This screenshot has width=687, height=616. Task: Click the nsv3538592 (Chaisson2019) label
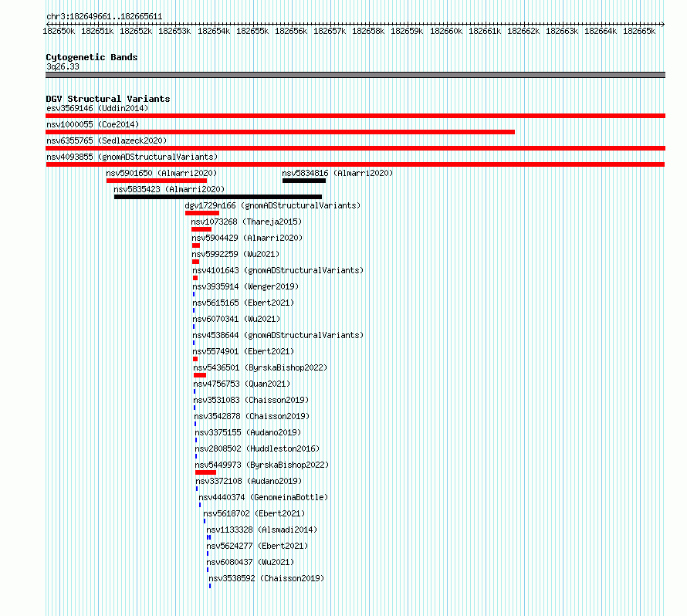(x=266, y=578)
